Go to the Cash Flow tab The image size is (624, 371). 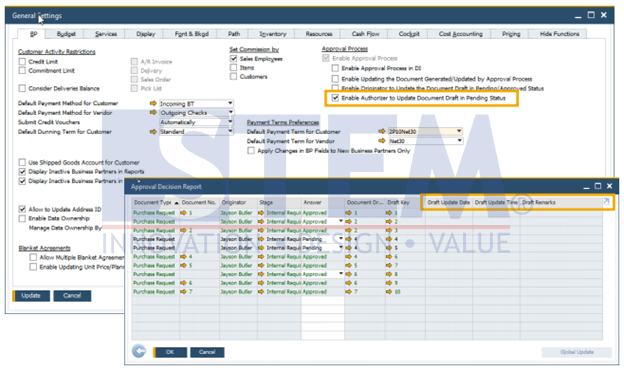pos(365,34)
